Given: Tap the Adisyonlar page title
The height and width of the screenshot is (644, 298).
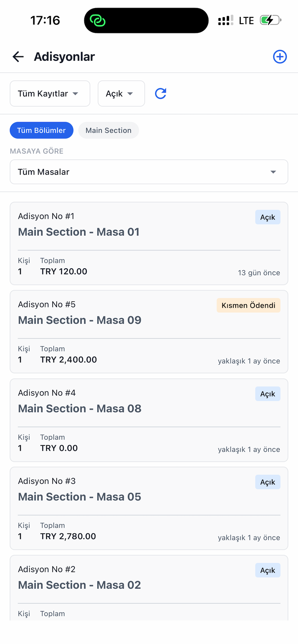Looking at the screenshot, I should [64, 57].
